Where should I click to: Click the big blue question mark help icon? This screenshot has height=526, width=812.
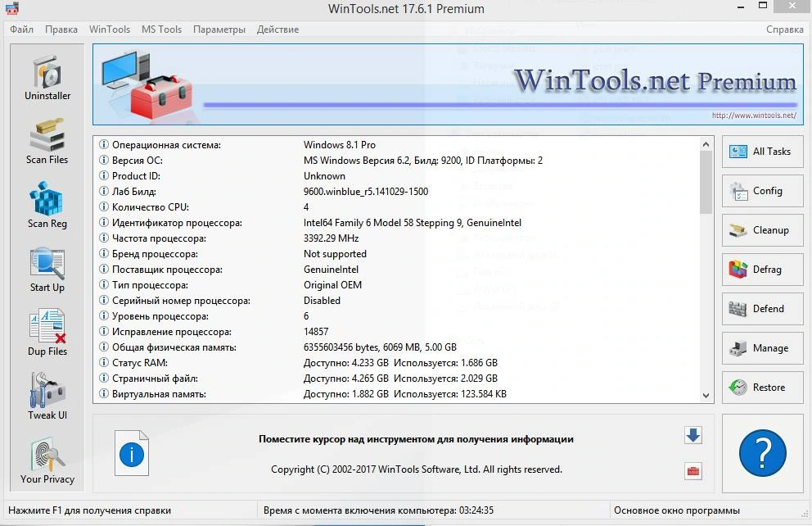(x=762, y=453)
